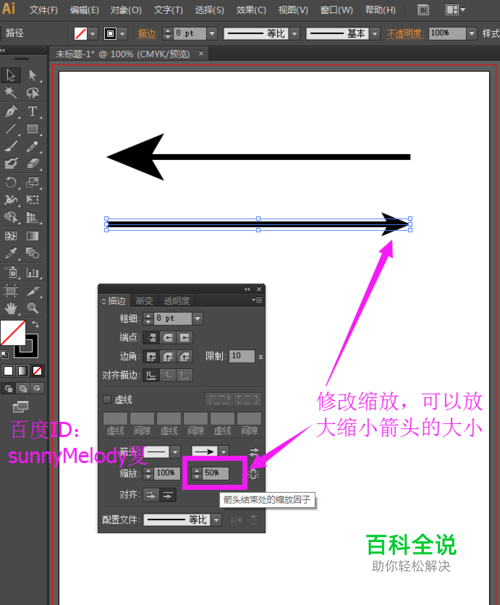
Task: Open workspace layout switcher dropdown
Action: [x=455, y=10]
